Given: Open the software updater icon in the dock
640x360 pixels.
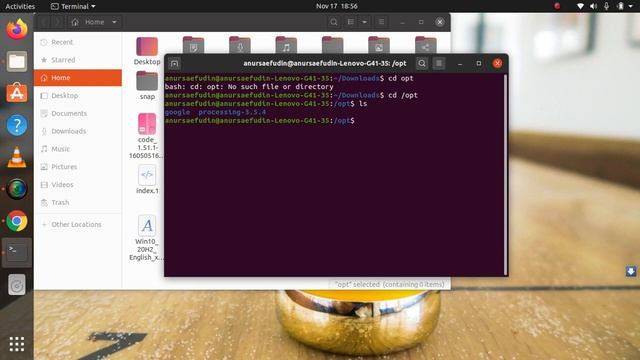Looking at the screenshot, I should (x=17, y=285).
